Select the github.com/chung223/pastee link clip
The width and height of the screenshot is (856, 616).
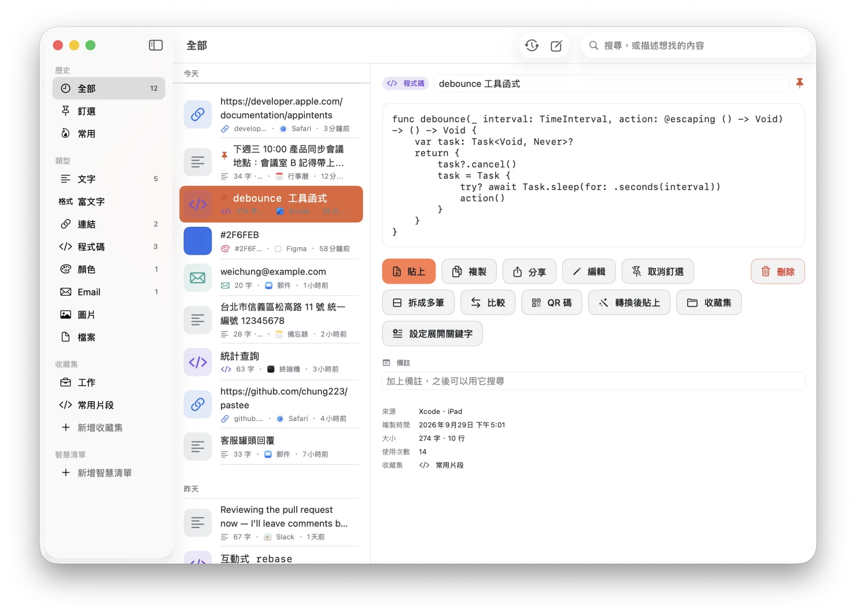click(271, 404)
